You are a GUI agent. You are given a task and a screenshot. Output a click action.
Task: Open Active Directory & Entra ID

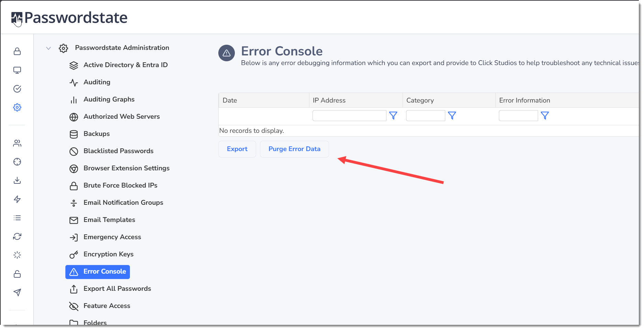125,65
